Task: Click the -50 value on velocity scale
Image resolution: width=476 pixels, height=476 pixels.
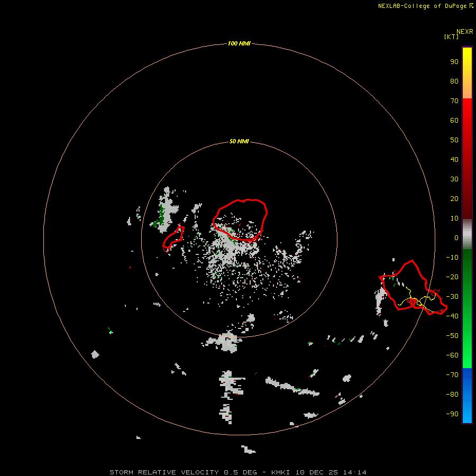Action: 452,335
